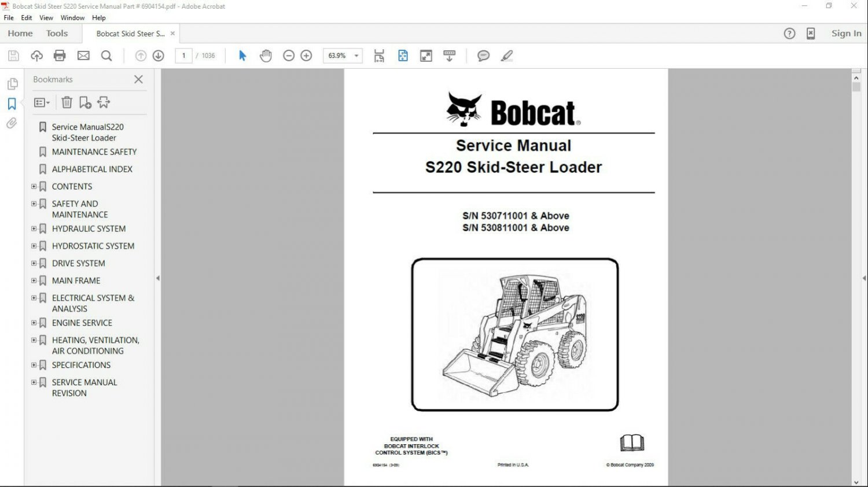The width and height of the screenshot is (868, 487).
Task: Open bookmarks options dropdown menu
Action: pyautogui.click(x=42, y=102)
